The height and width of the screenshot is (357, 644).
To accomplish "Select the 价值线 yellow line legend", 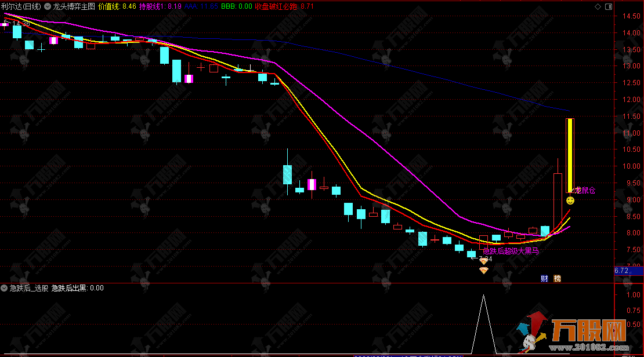I will click(x=117, y=6).
